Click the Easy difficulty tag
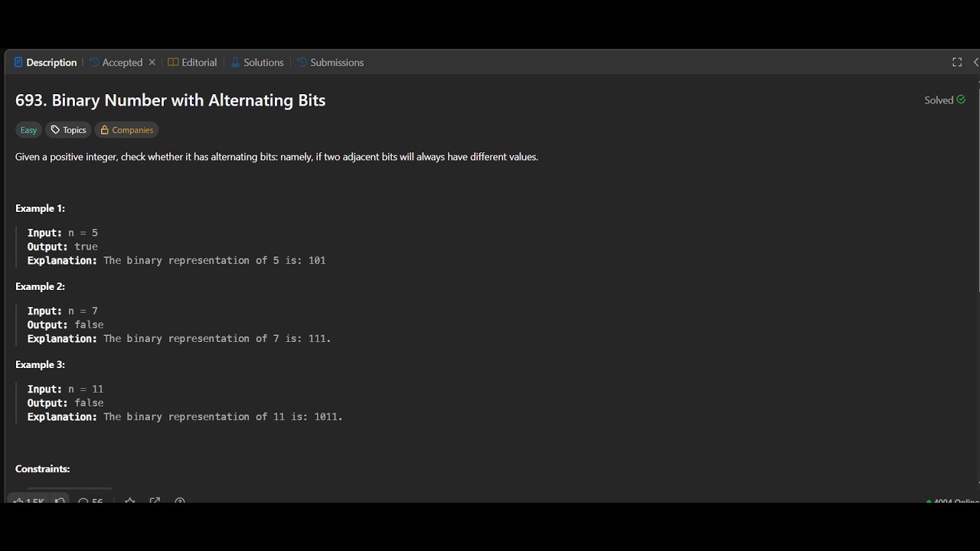Screen dimensions: 980x551 point(28,130)
